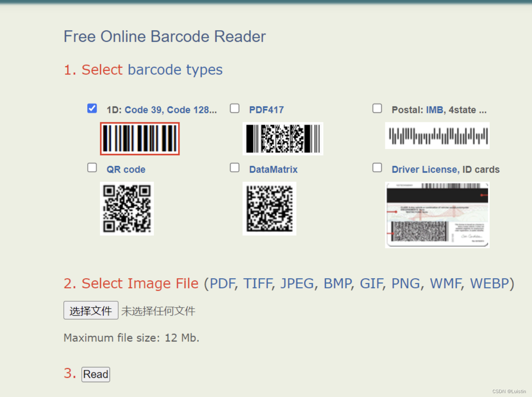Open the Driver License link

tap(424, 170)
